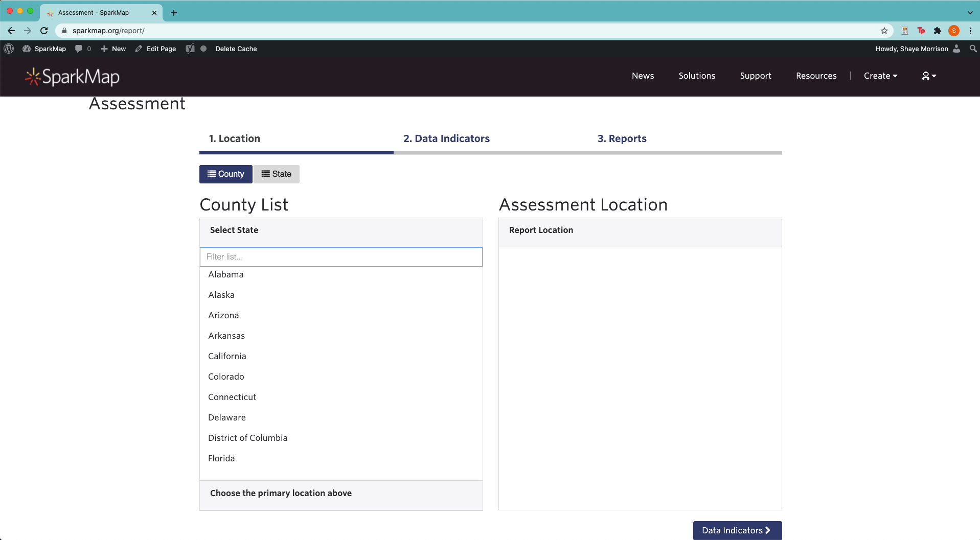Open the Create dropdown menu
This screenshot has height=540, width=980.
pyautogui.click(x=880, y=76)
